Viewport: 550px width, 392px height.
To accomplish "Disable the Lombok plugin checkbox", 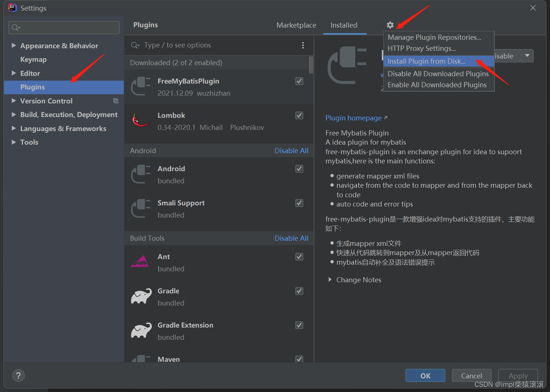I will click(x=299, y=116).
